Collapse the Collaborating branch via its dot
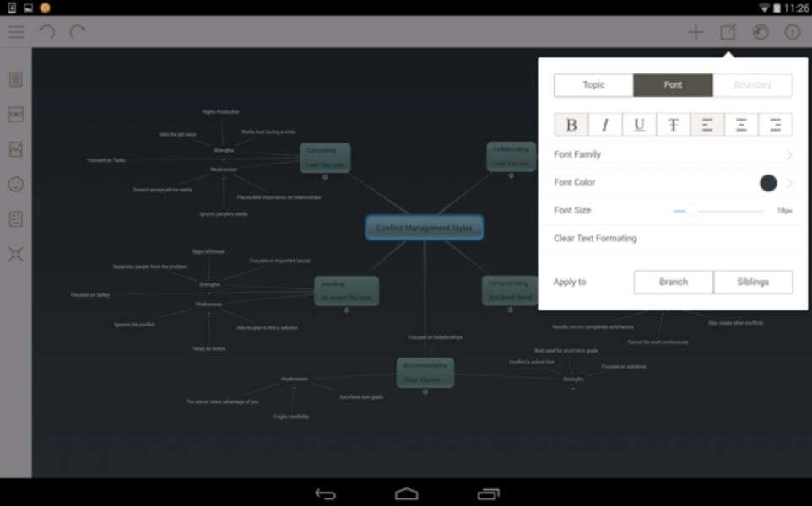Image resolution: width=812 pixels, height=506 pixels. [512, 175]
